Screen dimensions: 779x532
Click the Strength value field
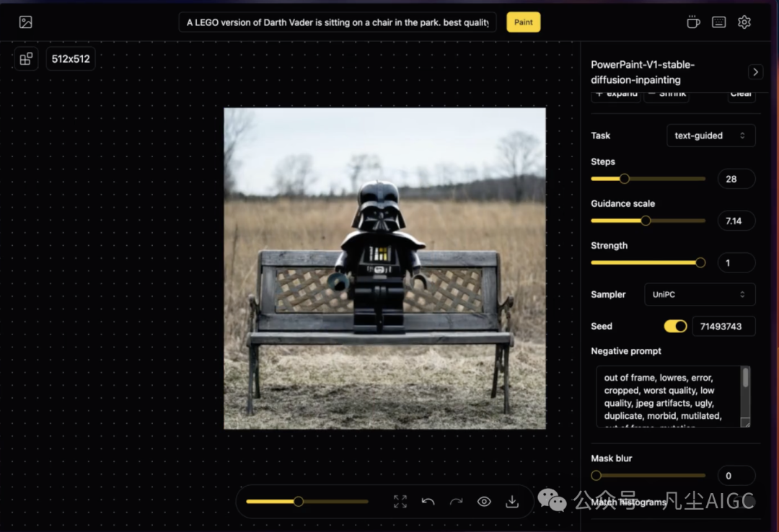[736, 262]
